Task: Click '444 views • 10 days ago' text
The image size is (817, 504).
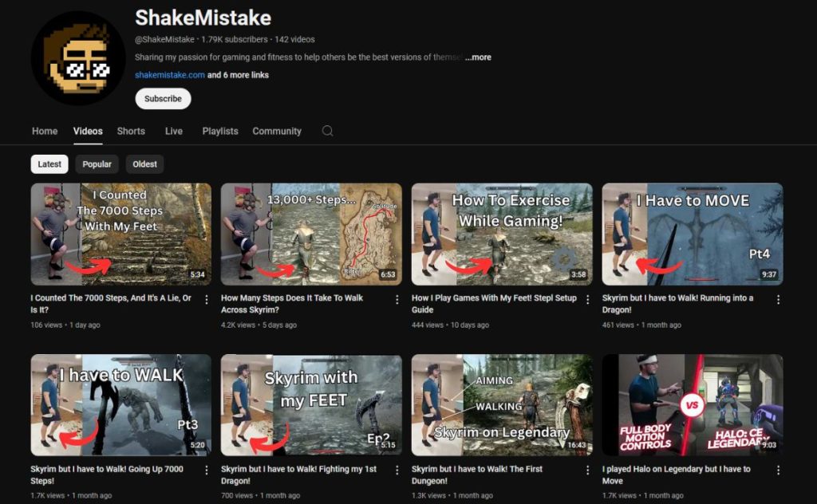Action: (450, 325)
